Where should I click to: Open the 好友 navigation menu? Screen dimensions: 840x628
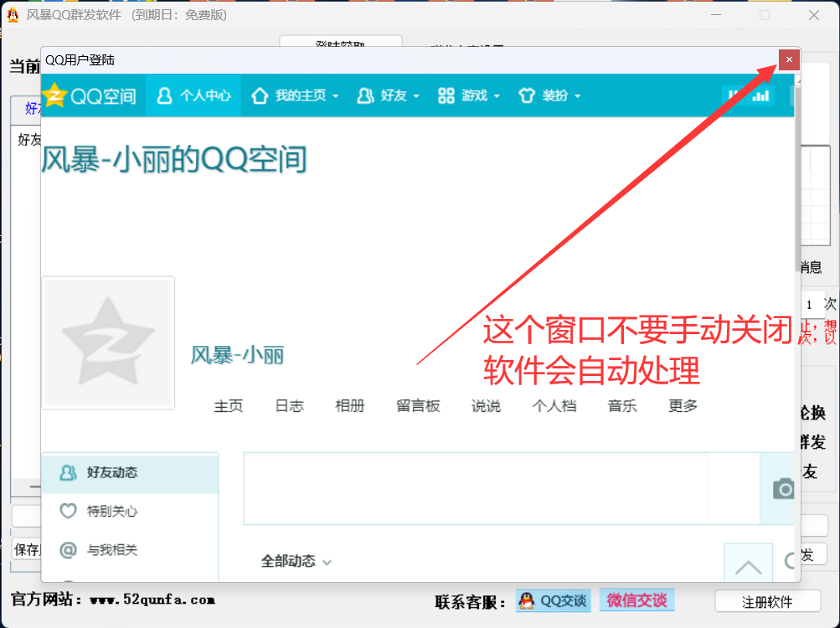point(388,95)
